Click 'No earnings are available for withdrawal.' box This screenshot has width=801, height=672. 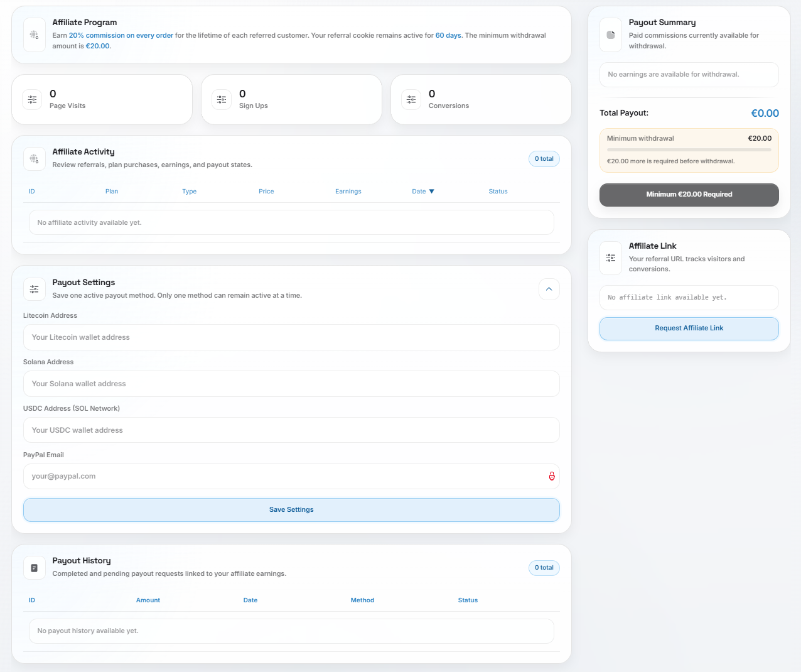[x=689, y=75]
